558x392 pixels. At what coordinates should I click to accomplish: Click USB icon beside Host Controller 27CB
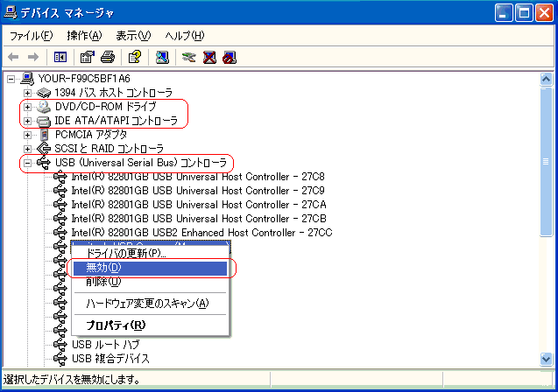[60, 218]
